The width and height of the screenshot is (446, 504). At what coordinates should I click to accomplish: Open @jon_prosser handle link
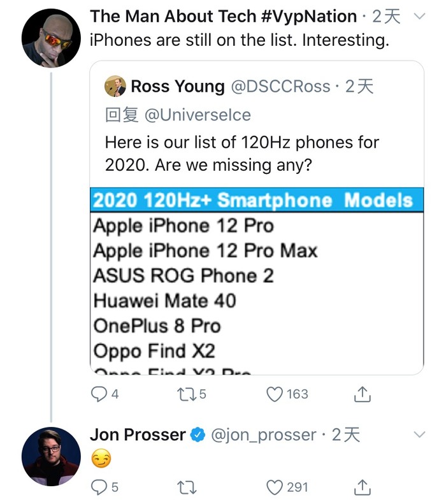pyautogui.click(x=263, y=435)
